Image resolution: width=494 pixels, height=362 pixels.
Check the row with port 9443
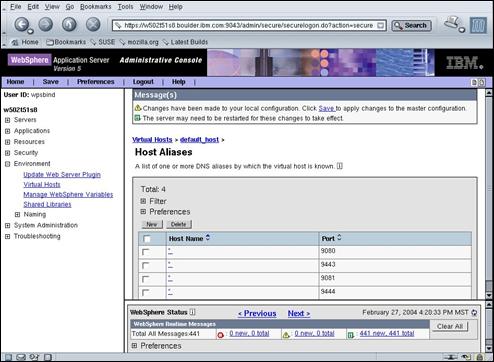coord(145,266)
